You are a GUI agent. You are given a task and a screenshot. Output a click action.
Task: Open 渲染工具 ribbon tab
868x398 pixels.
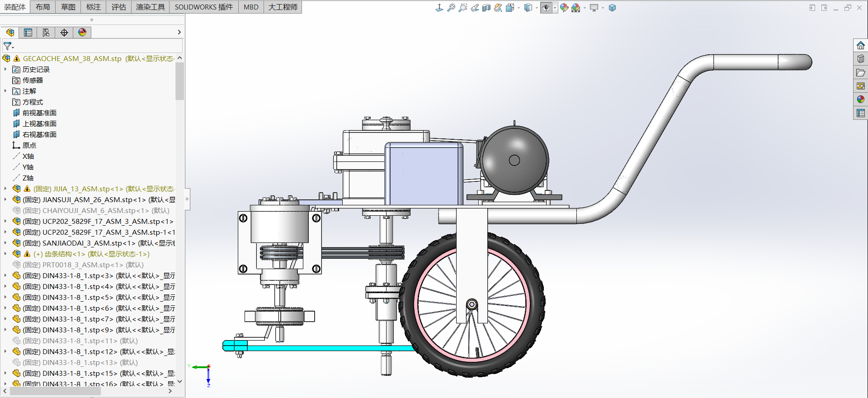point(151,7)
